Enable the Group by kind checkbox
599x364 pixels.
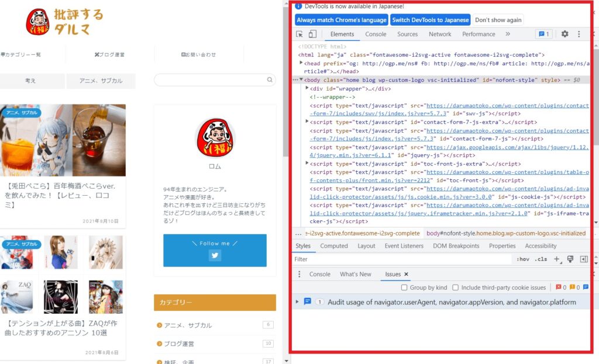(x=404, y=287)
